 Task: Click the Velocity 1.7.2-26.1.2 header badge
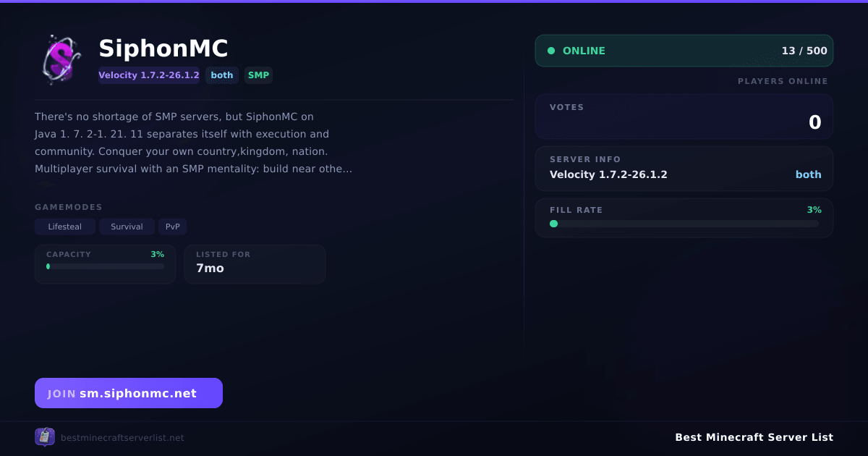click(x=149, y=75)
